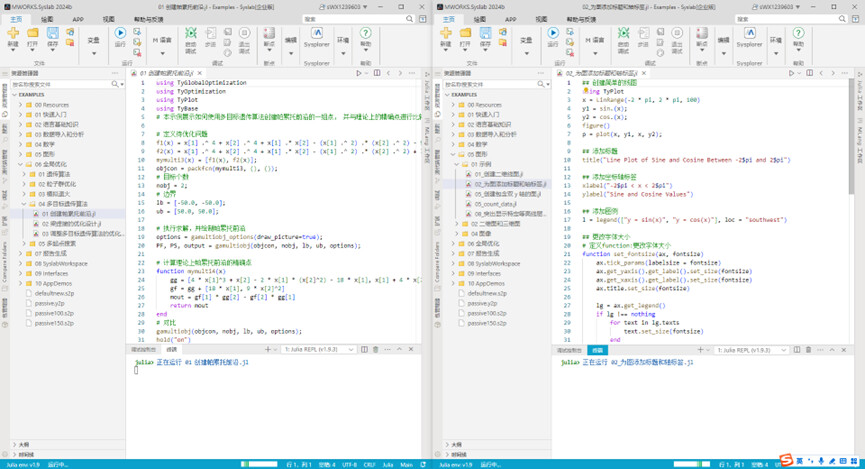865x469 pixels.
Task: Open passive100.s2p in left window explorer
Action: (54, 313)
